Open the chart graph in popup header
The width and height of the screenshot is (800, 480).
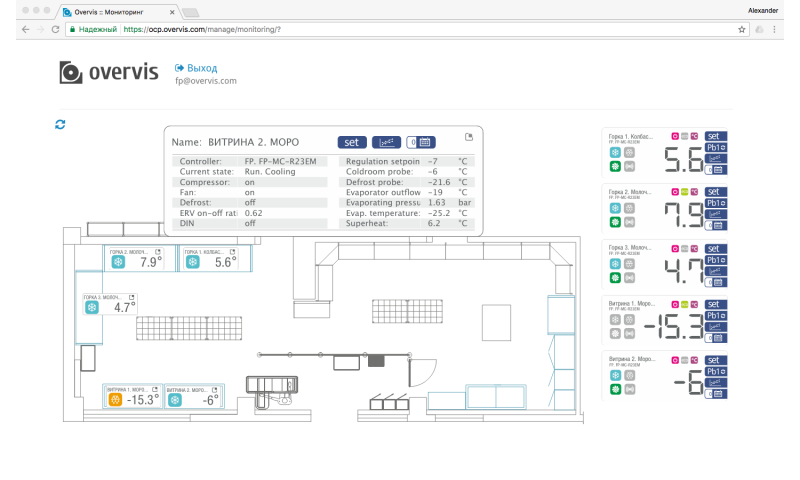pyautogui.click(x=386, y=142)
